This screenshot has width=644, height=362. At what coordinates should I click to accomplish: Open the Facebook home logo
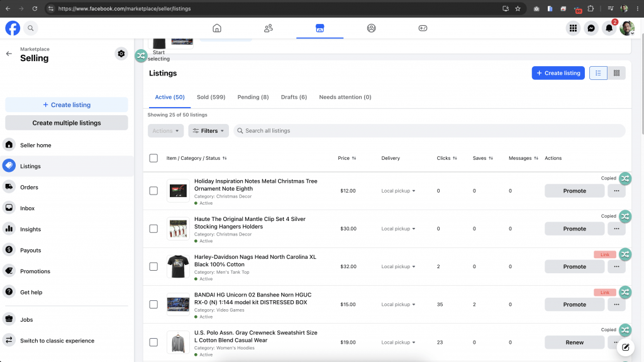tap(13, 28)
